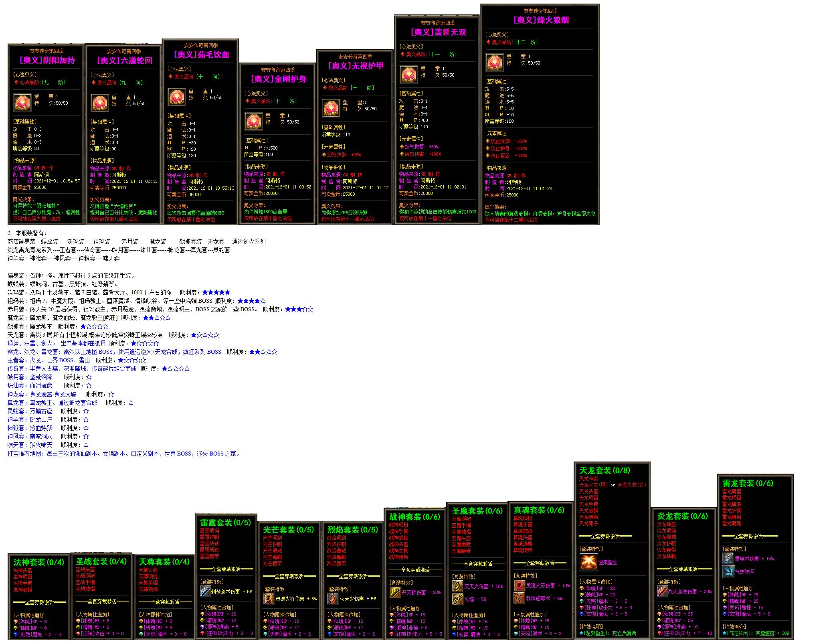Click the 阴阳加持 item gem icon
Viewport: 837px width, 644px height.
(22, 103)
